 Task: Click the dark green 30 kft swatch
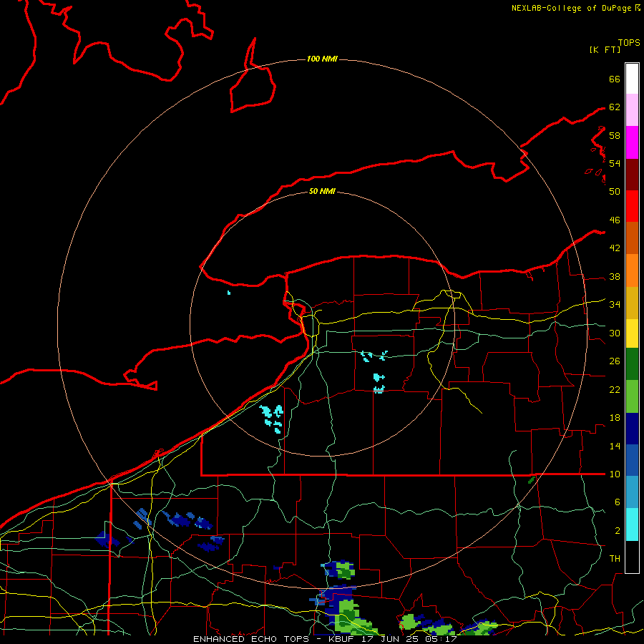632,364
